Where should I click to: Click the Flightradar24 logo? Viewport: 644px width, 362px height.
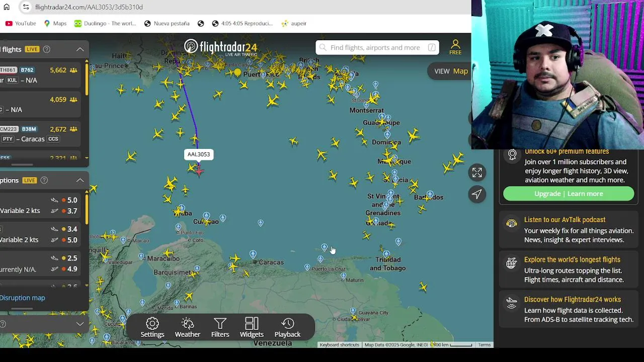pyautogui.click(x=220, y=47)
